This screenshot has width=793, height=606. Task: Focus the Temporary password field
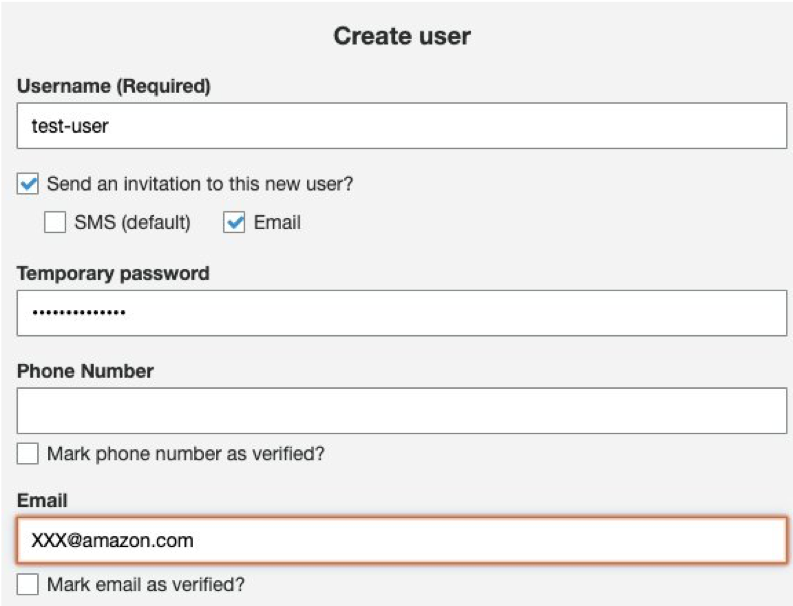[x=401, y=314]
